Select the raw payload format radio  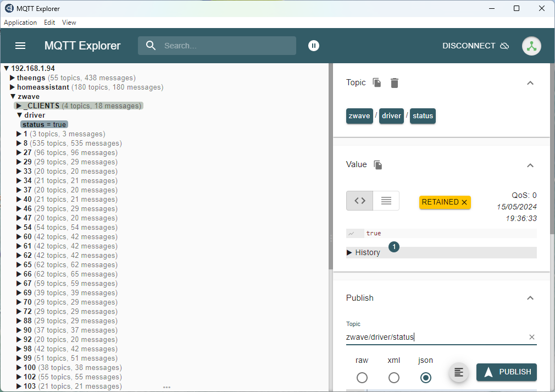[362, 378]
